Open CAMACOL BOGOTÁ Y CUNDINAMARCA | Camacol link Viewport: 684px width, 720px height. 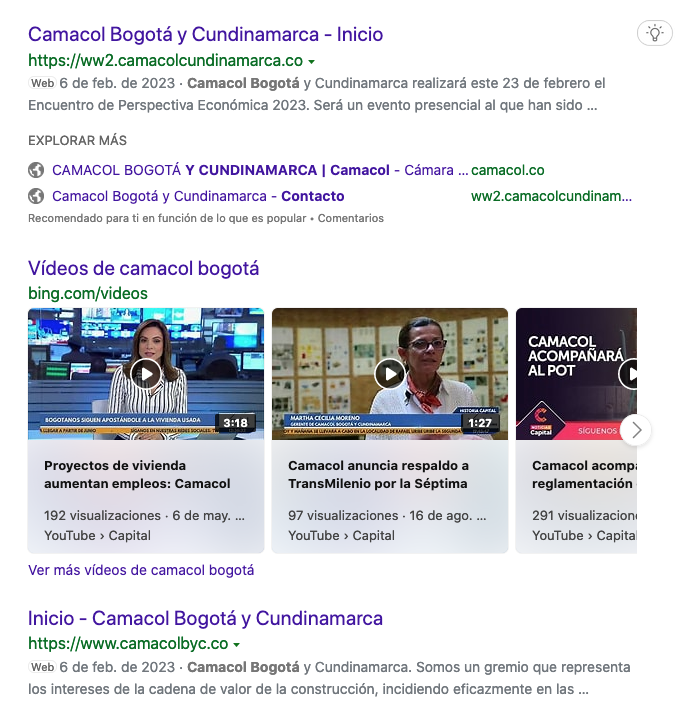point(220,170)
